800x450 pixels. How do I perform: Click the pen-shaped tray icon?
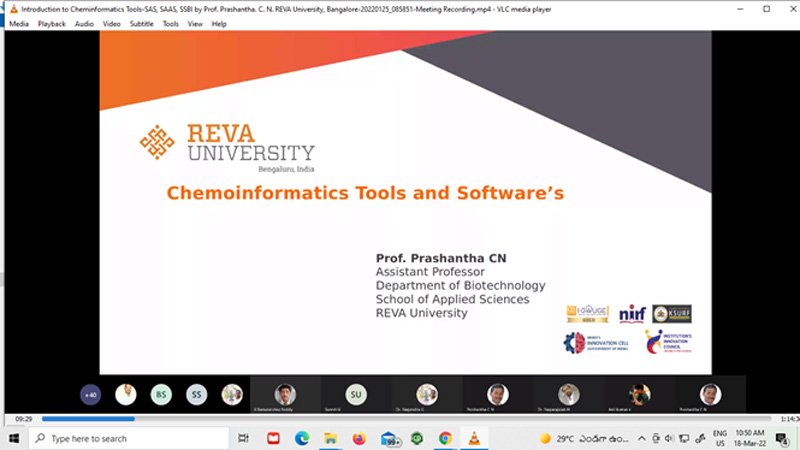click(700, 439)
